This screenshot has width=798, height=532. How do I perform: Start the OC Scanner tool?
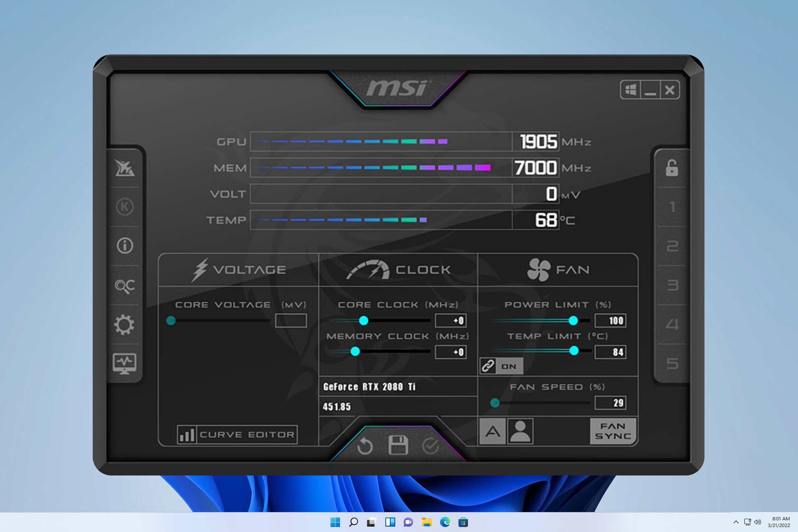[x=125, y=286]
